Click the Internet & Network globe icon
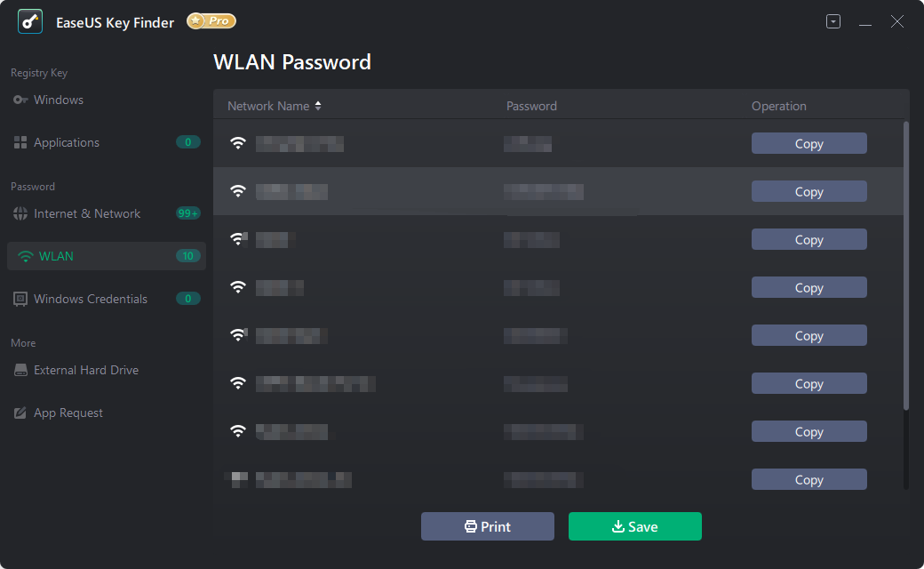Image resolution: width=924 pixels, height=569 pixels. 20,214
